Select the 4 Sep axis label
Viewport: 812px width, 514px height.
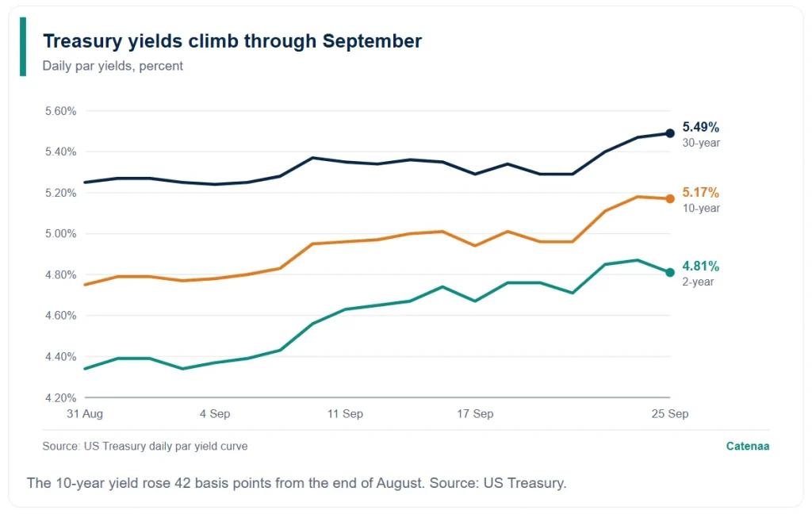tap(215, 413)
